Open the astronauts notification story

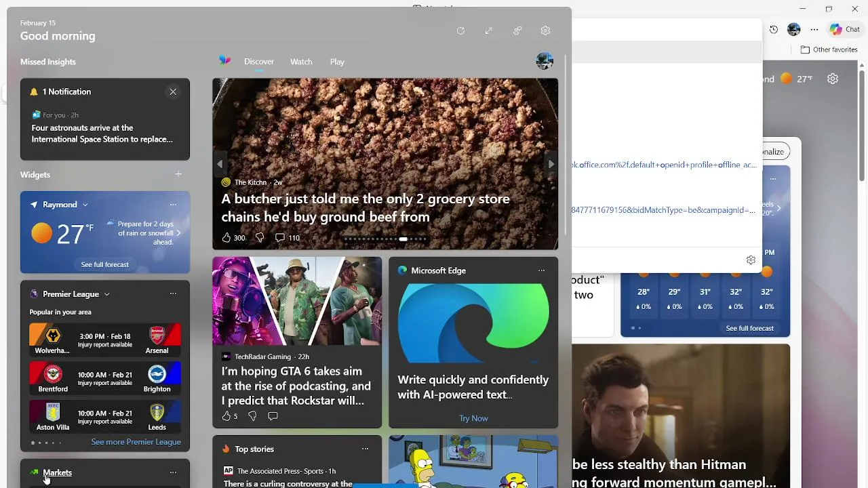pyautogui.click(x=102, y=134)
